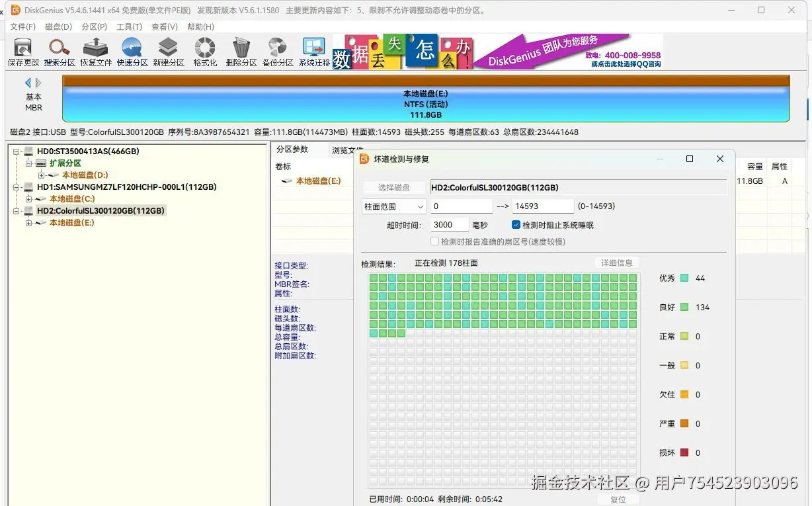Open the 帮助(H) menu
The height and width of the screenshot is (506, 812).
point(200,27)
